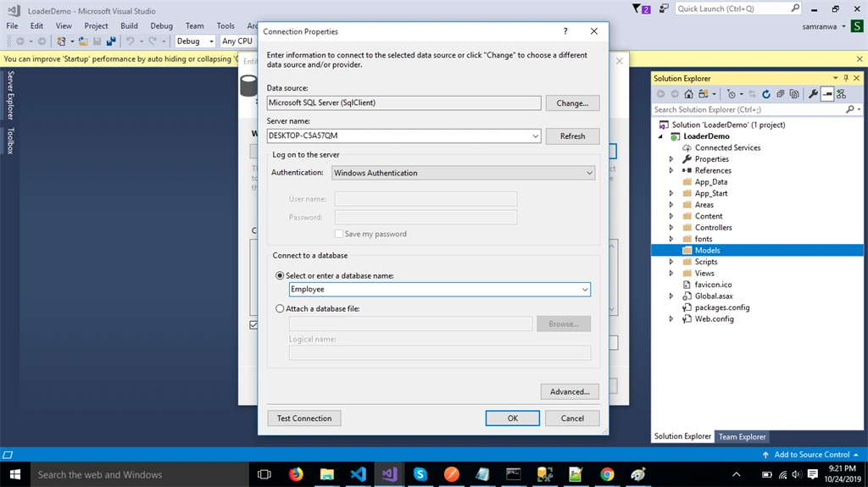
Task: Open the Edit menu
Action: pyautogui.click(x=36, y=25)
